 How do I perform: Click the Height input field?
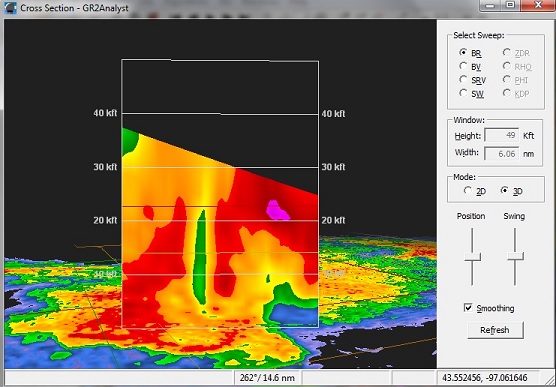(501, 136)
